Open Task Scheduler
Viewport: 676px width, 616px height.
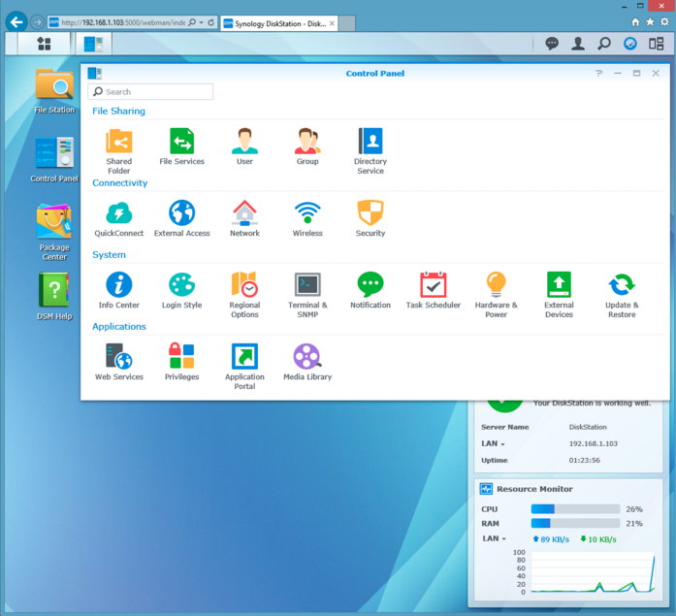tap(434, 290)
